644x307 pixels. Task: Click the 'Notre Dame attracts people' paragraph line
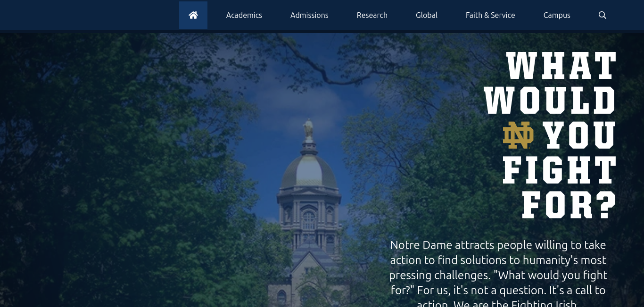click(x=498, y=245)
